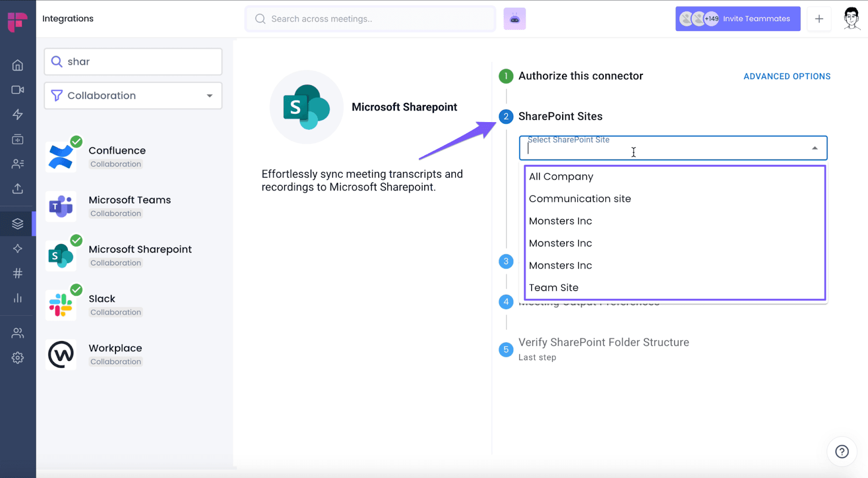Select 'Workplace' integration name
868x478 pixels.
point(115,348)
